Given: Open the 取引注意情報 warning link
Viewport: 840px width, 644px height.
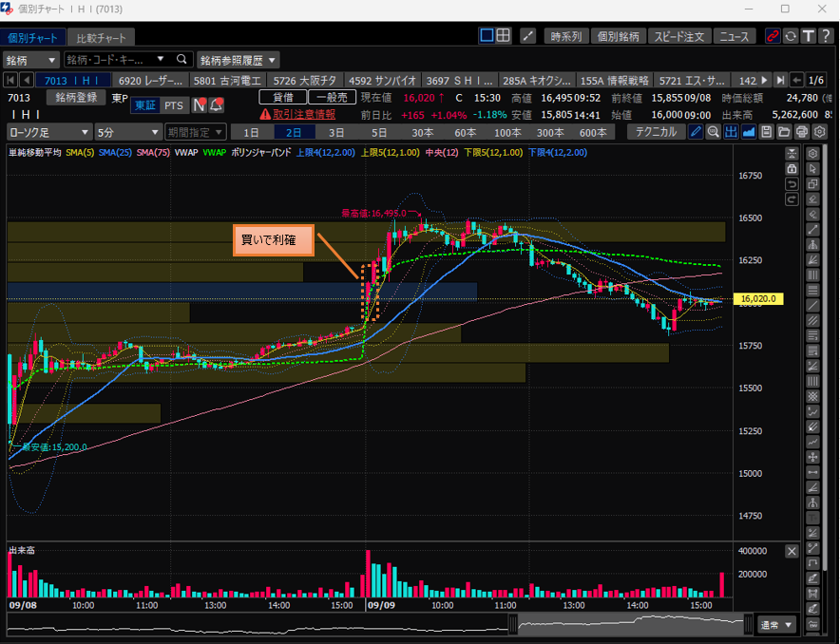Looking at the screenshot, I should tap(297, 113).
